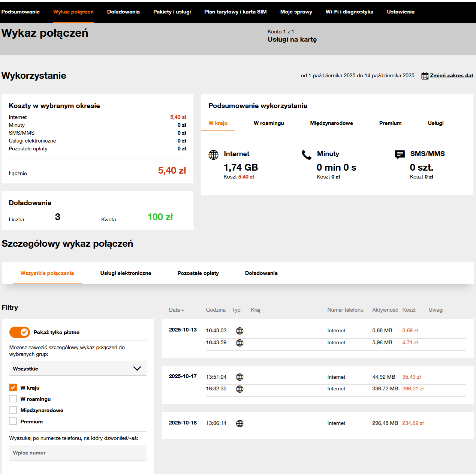Expand the Wszystkie group dropdown
Screen dimensions: 476x474
click(78, 369)
